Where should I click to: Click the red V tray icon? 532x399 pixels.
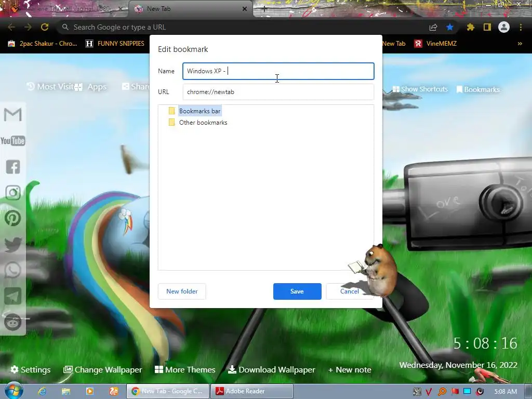(x=429, y=392)
